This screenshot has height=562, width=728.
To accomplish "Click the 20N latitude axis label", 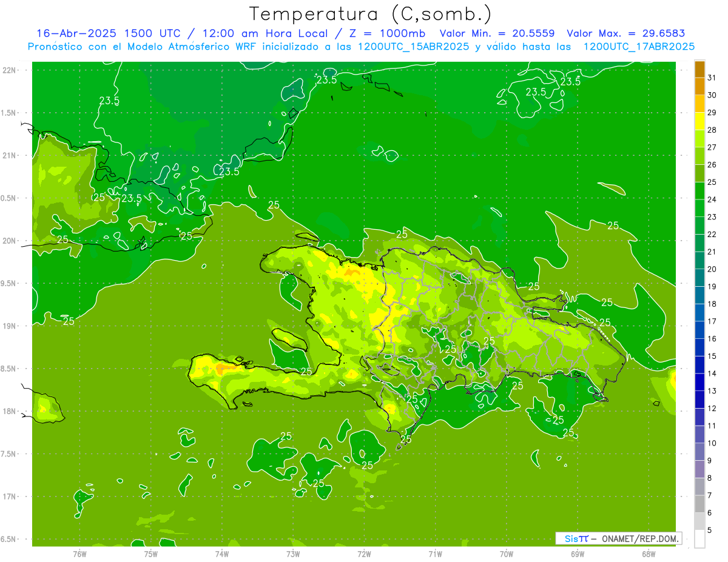I will [9, 241].
